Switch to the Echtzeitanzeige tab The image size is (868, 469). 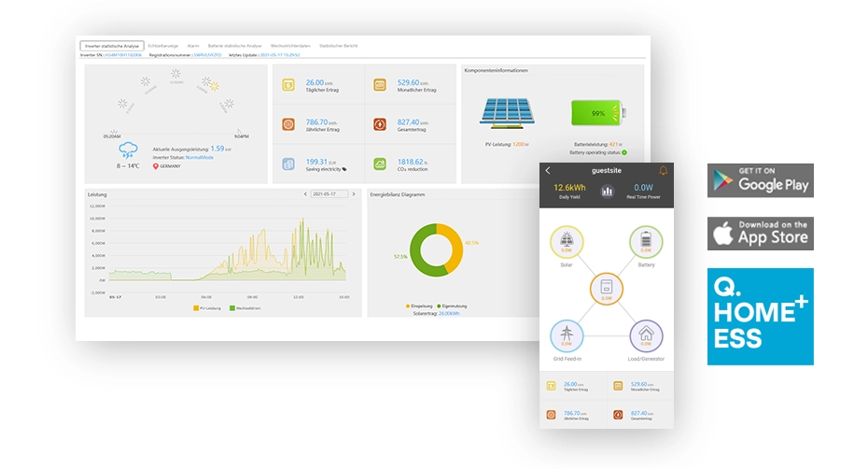tap(164, 45)
